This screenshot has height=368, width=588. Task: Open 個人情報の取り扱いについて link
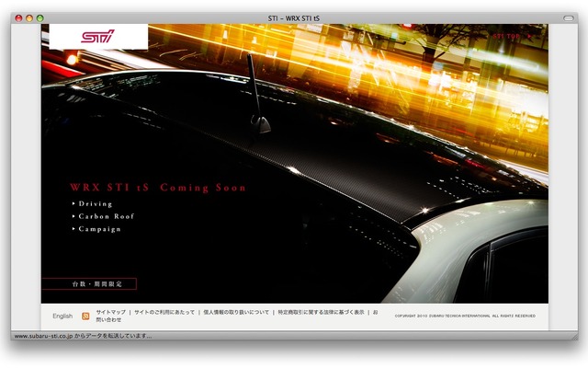pyautogui.click(x=236, y=312)
